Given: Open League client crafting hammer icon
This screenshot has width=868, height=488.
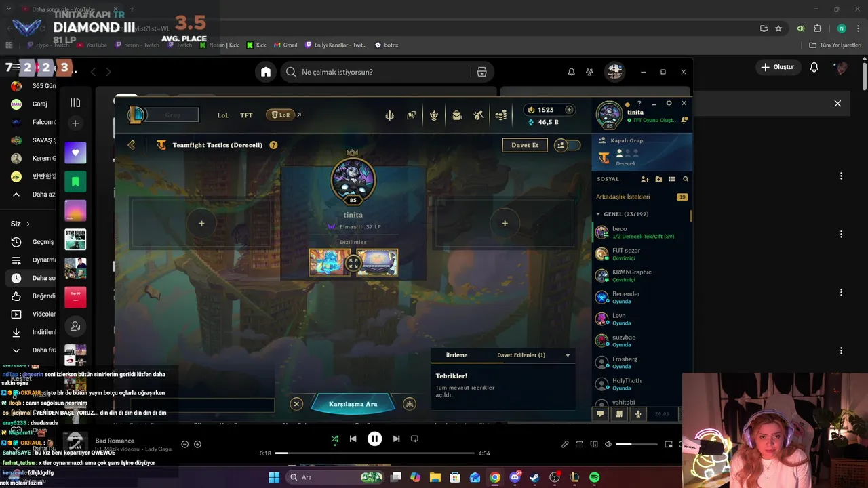Looking at the screenshot, I should pyautogui.click(x=479, y=115).
